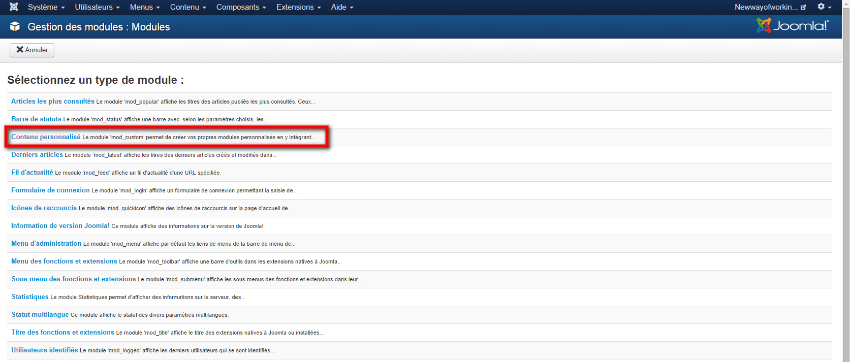
Task: Choose Statut multilangue module type
Action: click(x=40, y=315)
